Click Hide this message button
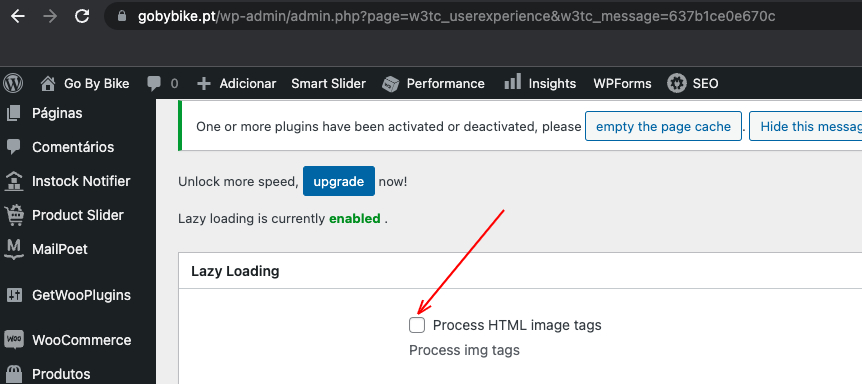The image size is (862, 384). (805, 126)
